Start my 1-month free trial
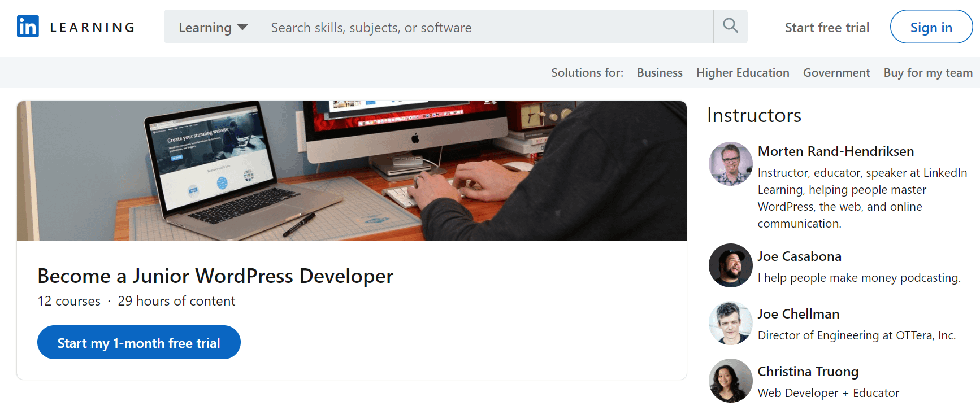This screenshot has width=980, height=410. (138, 342)
